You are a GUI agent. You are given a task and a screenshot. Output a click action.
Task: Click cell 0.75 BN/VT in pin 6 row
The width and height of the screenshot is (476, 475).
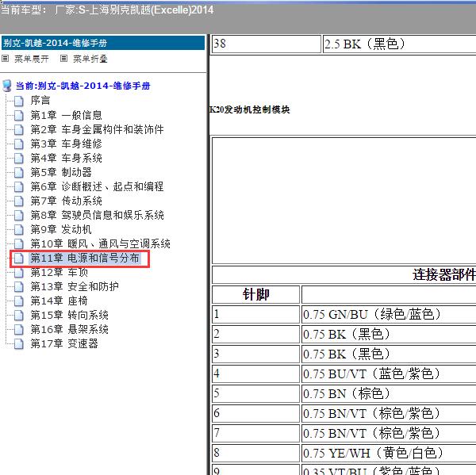389,414
